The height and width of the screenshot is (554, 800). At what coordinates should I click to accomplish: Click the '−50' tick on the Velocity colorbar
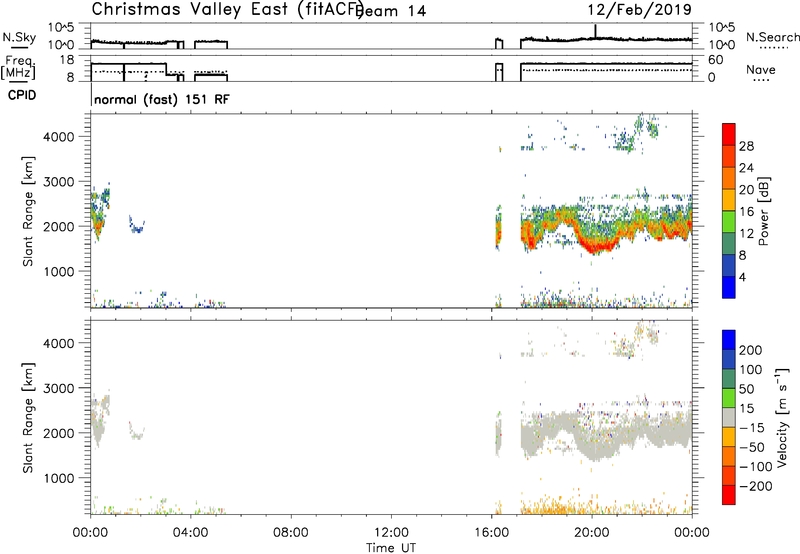pyautogui.click(x=752, y=447)
